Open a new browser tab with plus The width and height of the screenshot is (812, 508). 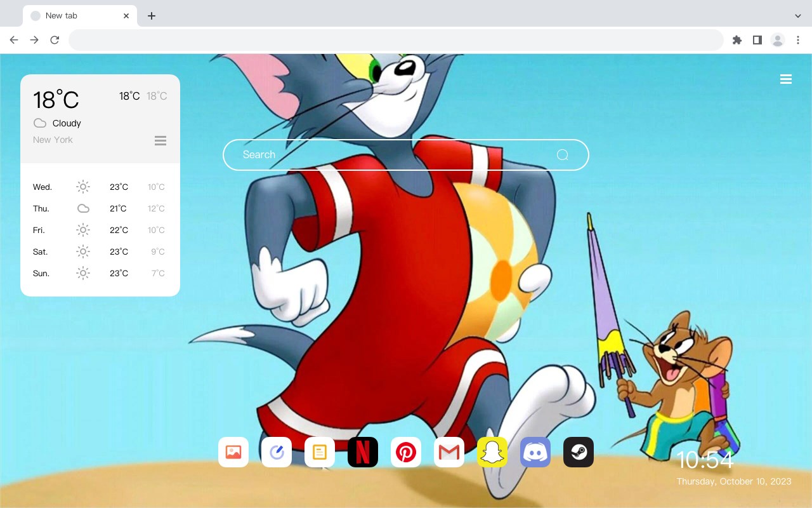(151, 16)
